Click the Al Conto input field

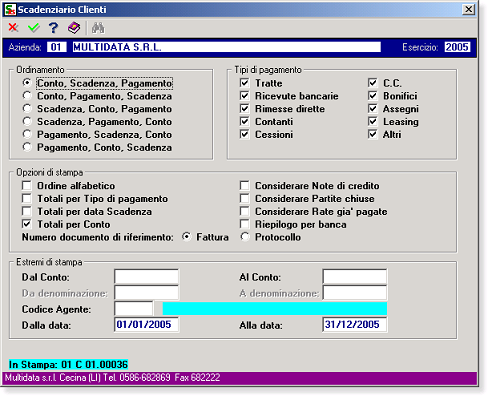(x=355, y=277)
